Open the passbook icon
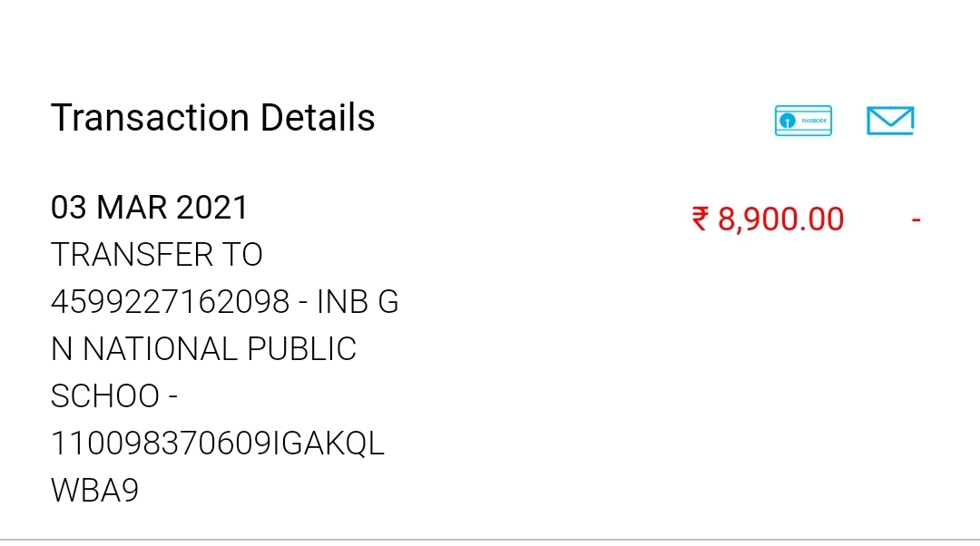This screenshot has width=980, height=546. tap(803, 121)
